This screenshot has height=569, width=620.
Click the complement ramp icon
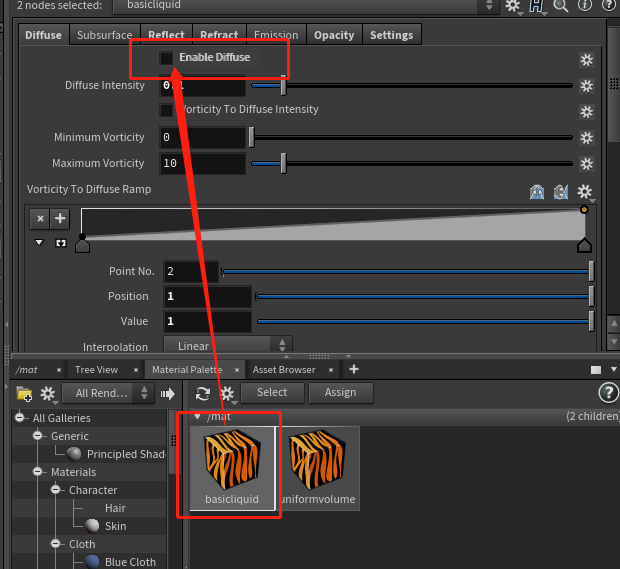tap(561, 192)
